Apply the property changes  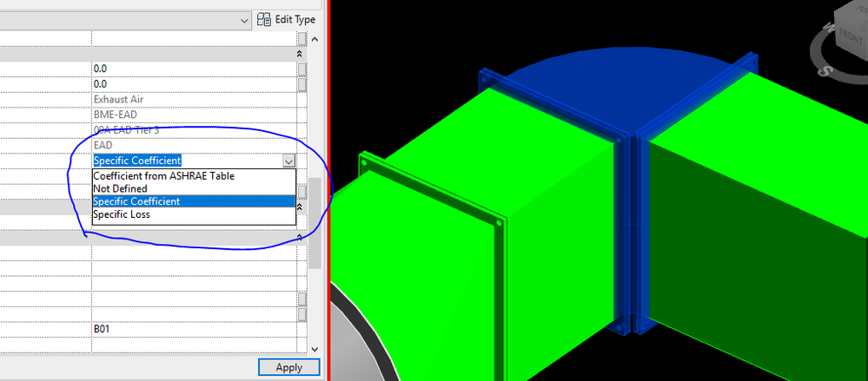[289, 367]
